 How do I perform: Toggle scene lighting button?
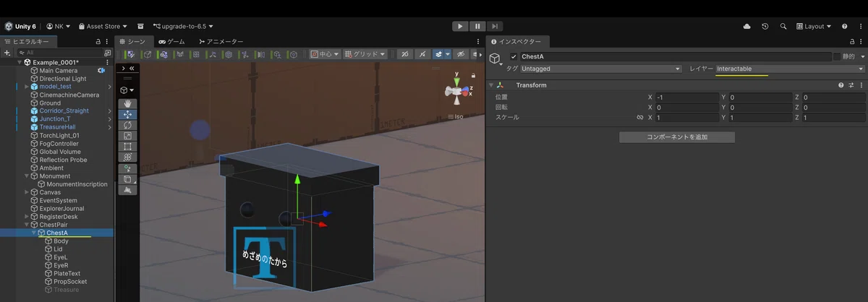click(x=423, y=54)
